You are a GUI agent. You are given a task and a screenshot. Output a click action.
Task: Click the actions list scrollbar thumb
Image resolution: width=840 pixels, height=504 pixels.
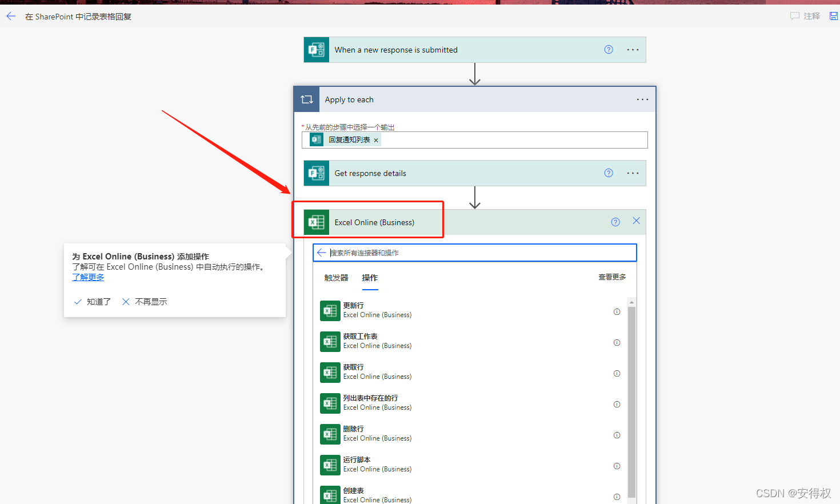[x=631, y=402]
